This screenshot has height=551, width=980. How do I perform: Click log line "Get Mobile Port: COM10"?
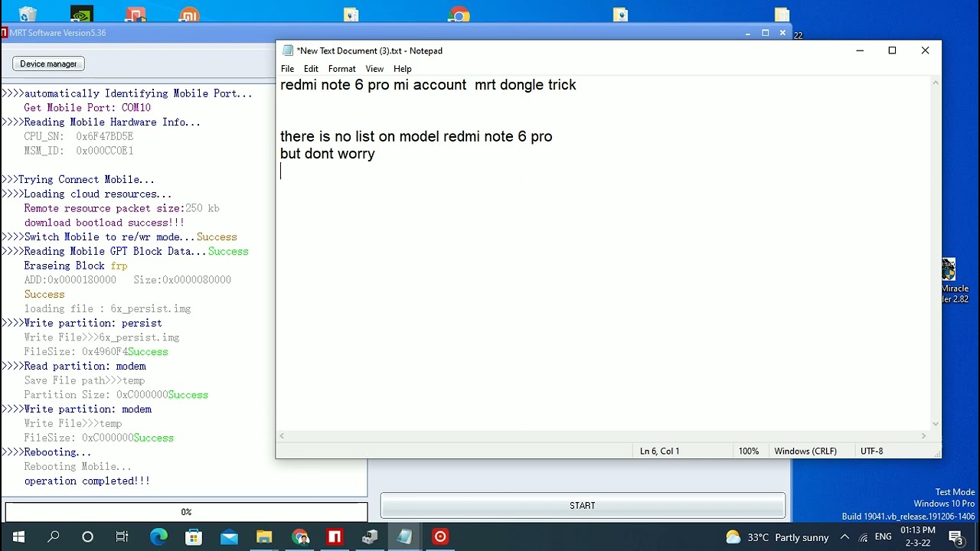87,108
